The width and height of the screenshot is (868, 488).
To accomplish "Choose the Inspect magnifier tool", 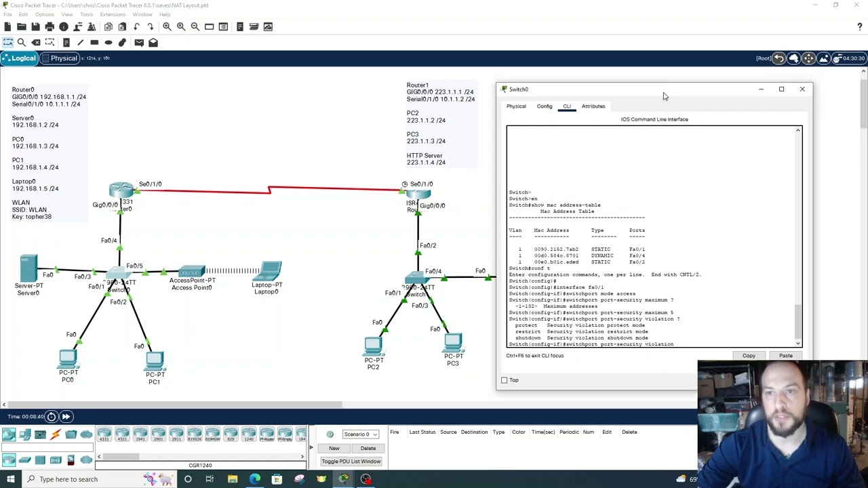I will click(x=21, y=42).
